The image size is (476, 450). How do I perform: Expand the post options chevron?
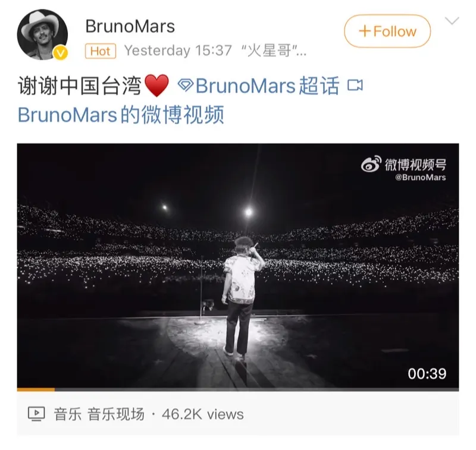tap(452, 21)
